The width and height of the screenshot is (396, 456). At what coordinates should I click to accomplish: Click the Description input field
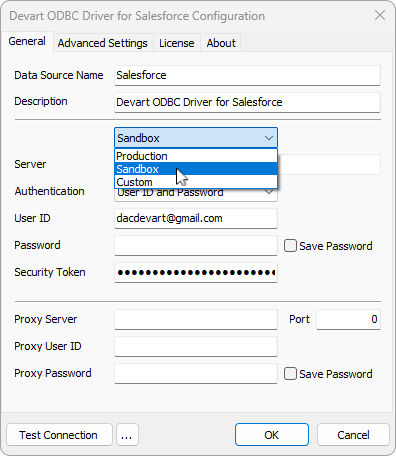point(247,102)
